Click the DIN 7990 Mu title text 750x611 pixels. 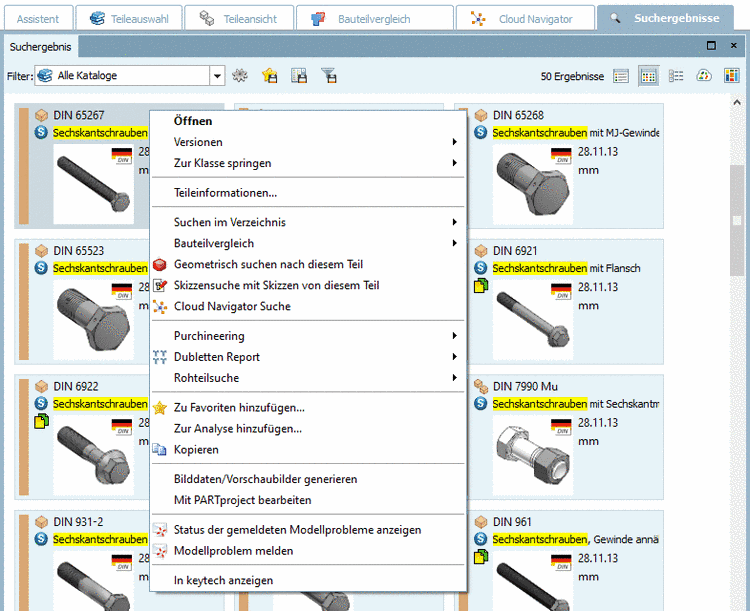525,386
